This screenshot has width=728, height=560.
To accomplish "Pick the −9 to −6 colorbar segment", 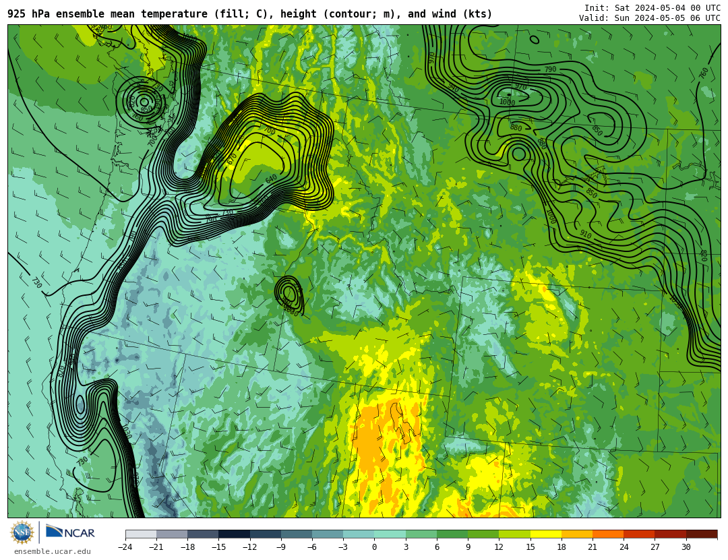I will click(x=297, y=534).
